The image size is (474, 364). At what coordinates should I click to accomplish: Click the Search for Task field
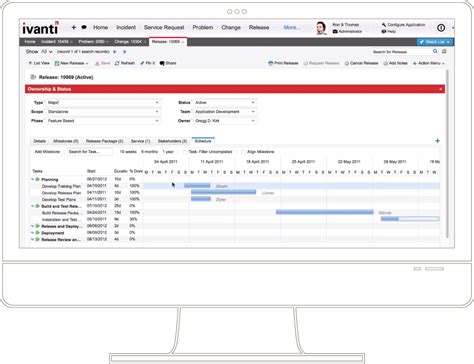[x=89, y=152]
